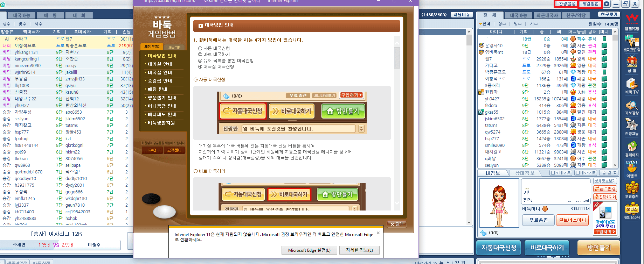
Task: Click 자세한 정보(L) button
Action: click(x=359, y=250)
